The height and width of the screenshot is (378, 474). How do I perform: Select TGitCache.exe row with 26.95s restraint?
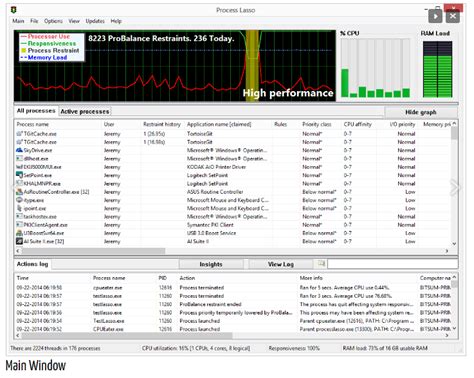pos(233,134)
